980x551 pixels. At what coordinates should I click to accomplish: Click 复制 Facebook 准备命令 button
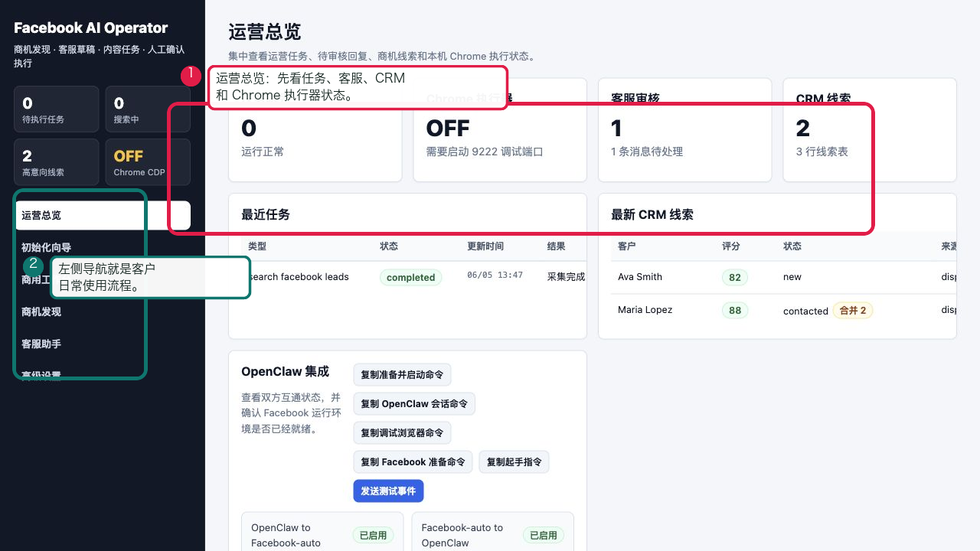coord(413,462)
